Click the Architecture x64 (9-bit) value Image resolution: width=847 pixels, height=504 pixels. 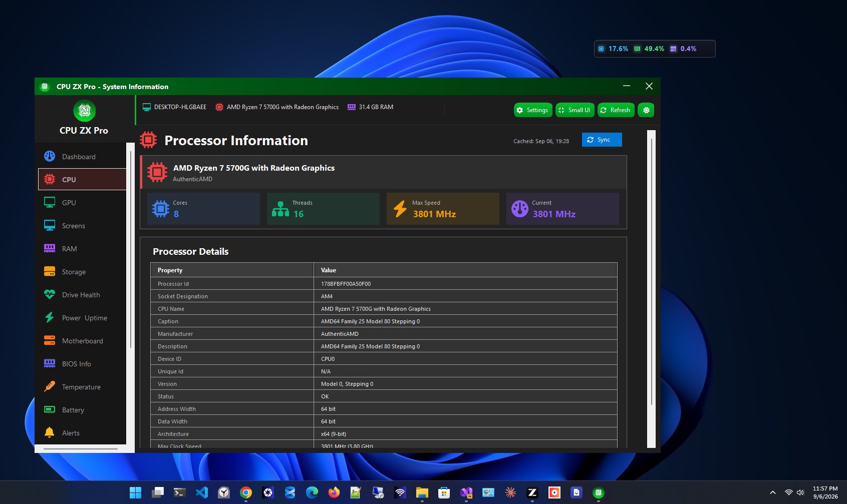334,434
